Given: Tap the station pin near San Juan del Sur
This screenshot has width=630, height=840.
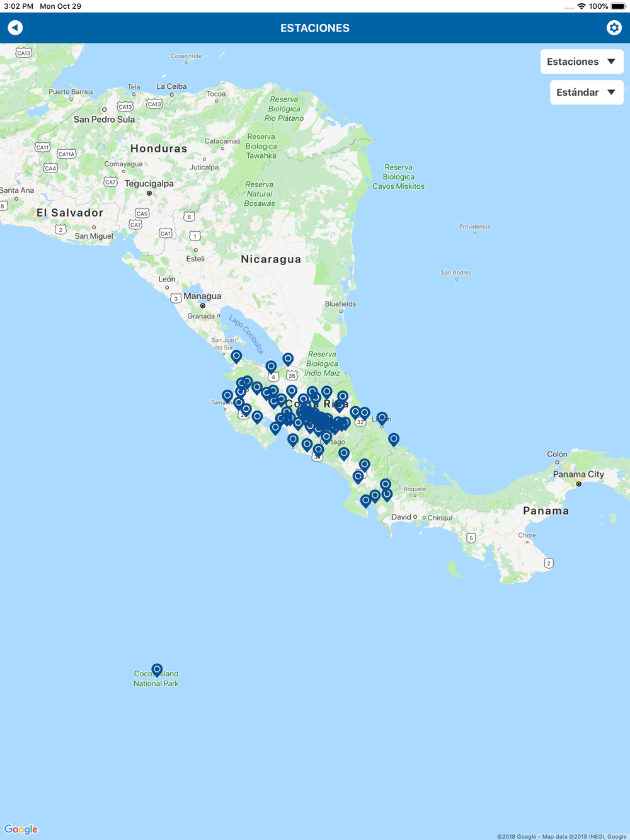Looking at the screenshot, I should pyautogui.click(x=236, y=357).
